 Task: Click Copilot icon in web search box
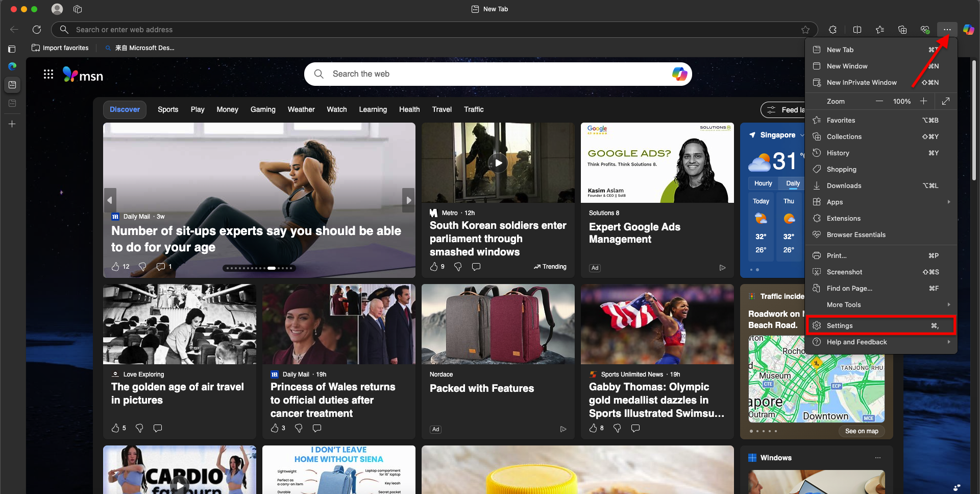(x=679, y=74)
